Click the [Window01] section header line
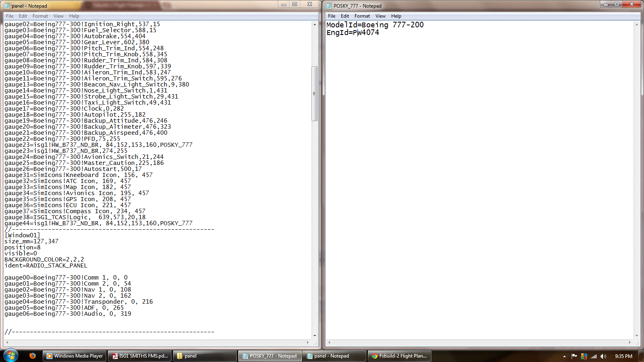 (x=22, y=235)
